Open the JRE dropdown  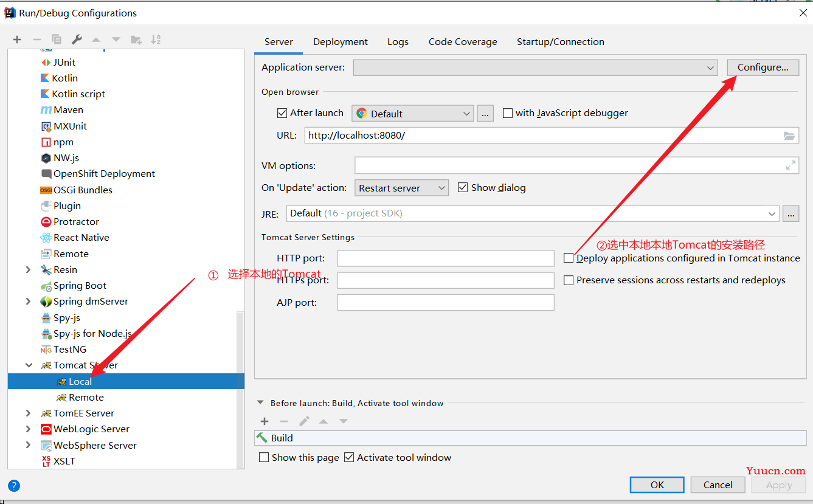click(533, 213)
